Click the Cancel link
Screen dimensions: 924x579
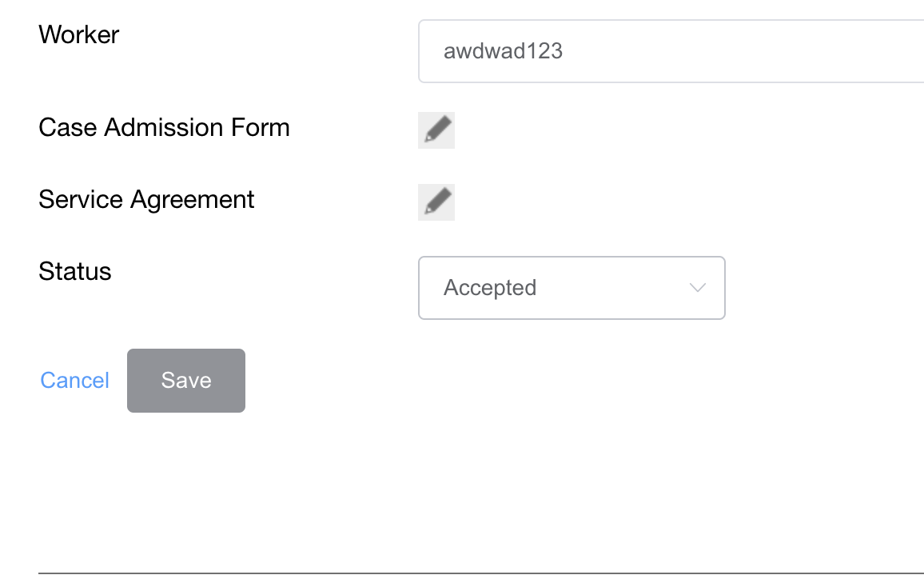pyautogui.click(x=75, y=381)
